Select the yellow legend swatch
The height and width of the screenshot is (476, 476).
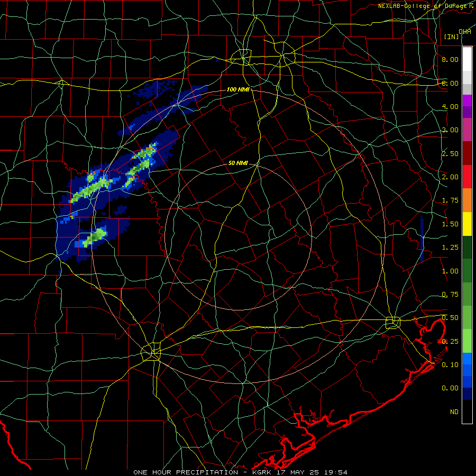467,224
